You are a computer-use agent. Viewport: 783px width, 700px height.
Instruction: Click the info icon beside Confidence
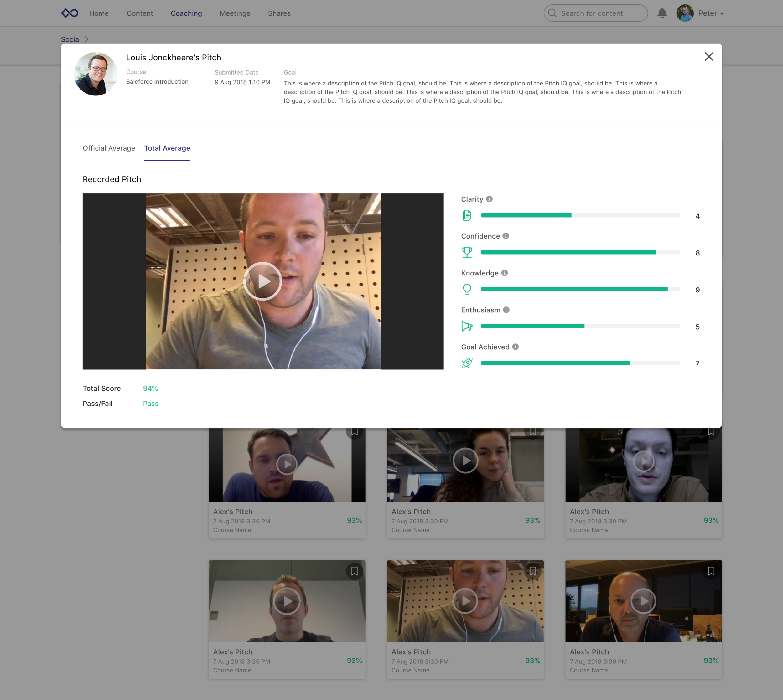[x=506, y=236]
